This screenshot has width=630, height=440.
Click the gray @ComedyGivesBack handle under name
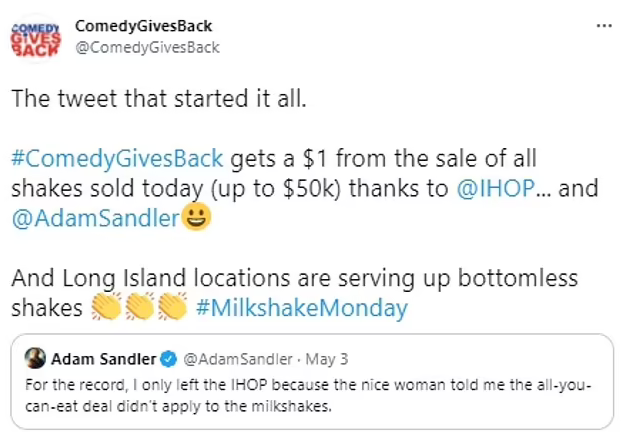point(147,47)
